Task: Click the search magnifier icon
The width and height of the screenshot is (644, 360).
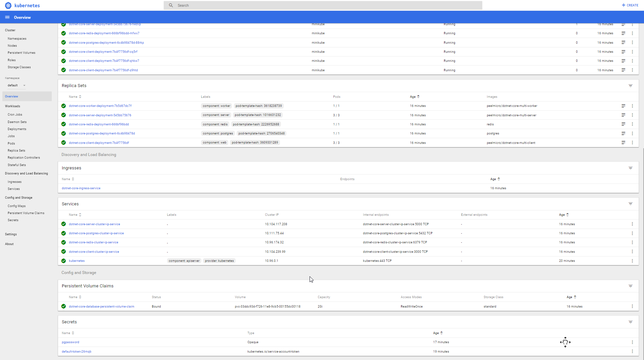Action: tap(171, 5)
